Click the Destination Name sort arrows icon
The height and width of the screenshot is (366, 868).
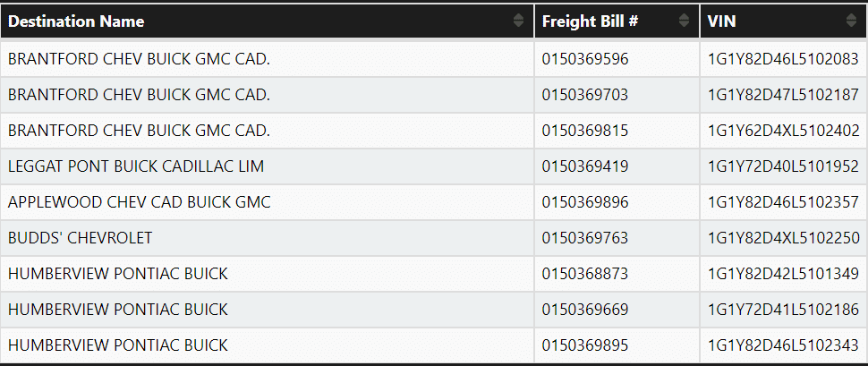[x=519, y=21]
